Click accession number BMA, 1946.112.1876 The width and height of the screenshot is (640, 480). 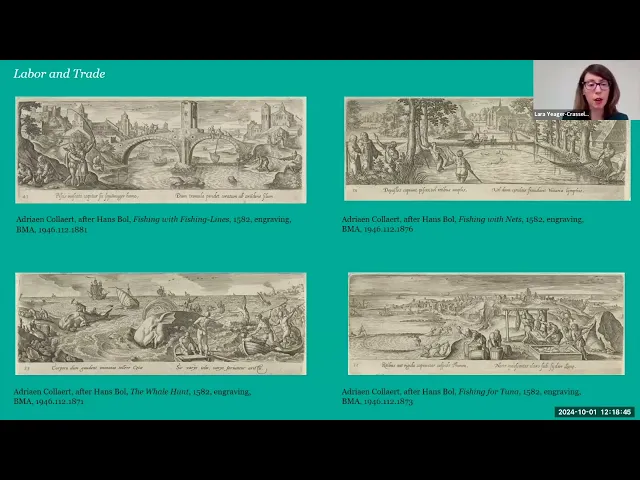click(377, 229)
